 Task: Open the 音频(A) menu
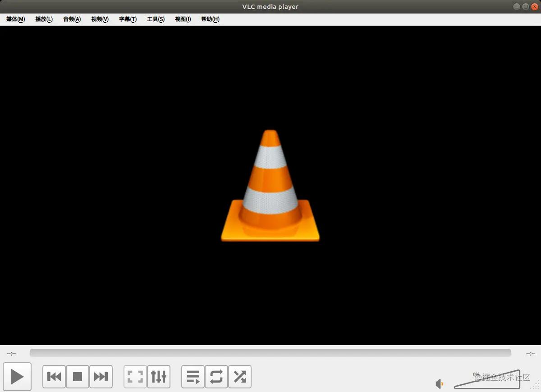coord(72,19)
